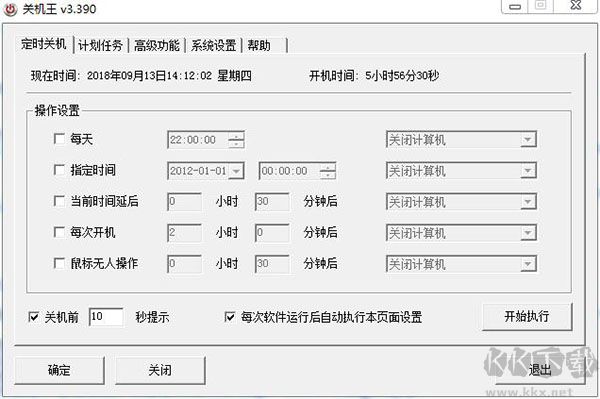The image size is (600, 399).
Task: Open the 2012-01-01 date dropdown
Action: (x=236, y=171)
